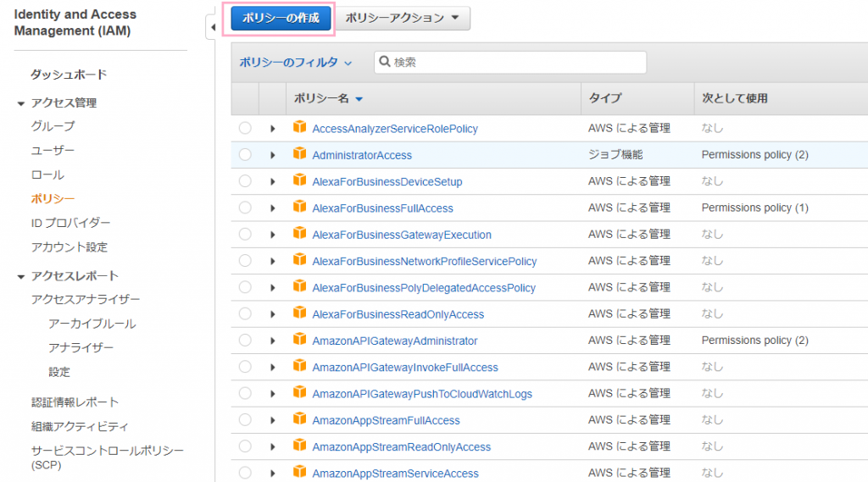Select the radio button for AlexaForBusinessDeviceSetup

(245, 181)
